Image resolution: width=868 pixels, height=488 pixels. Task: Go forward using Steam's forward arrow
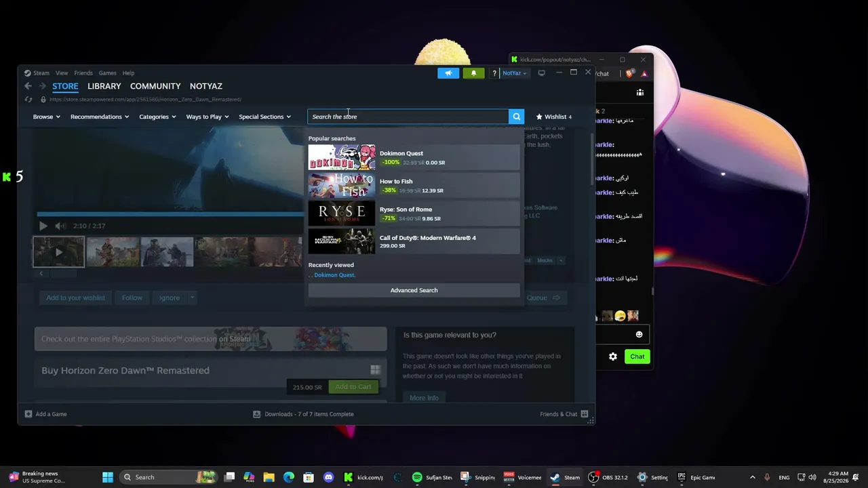click(42, 86)
